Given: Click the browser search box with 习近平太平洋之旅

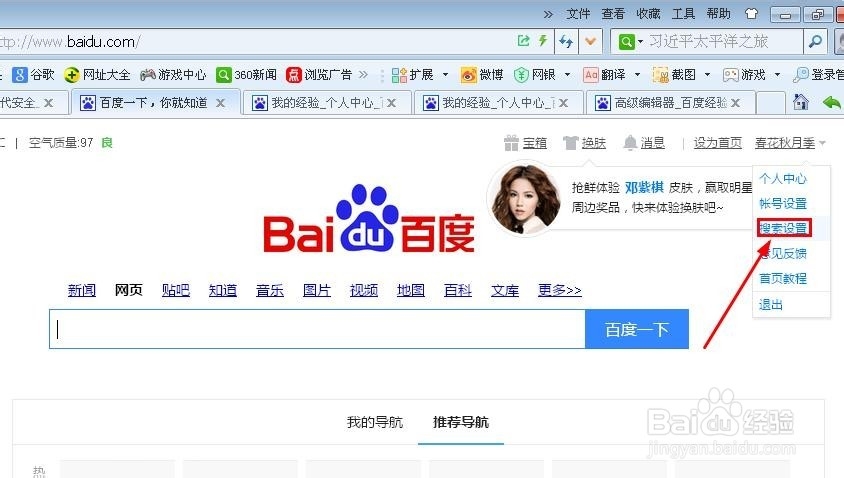Looking at the screenshot, I should click(x=724, y=41).
